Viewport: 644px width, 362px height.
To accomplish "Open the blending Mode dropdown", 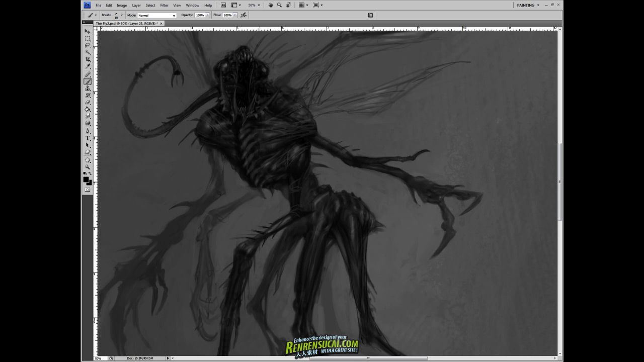I will point(157,16).
